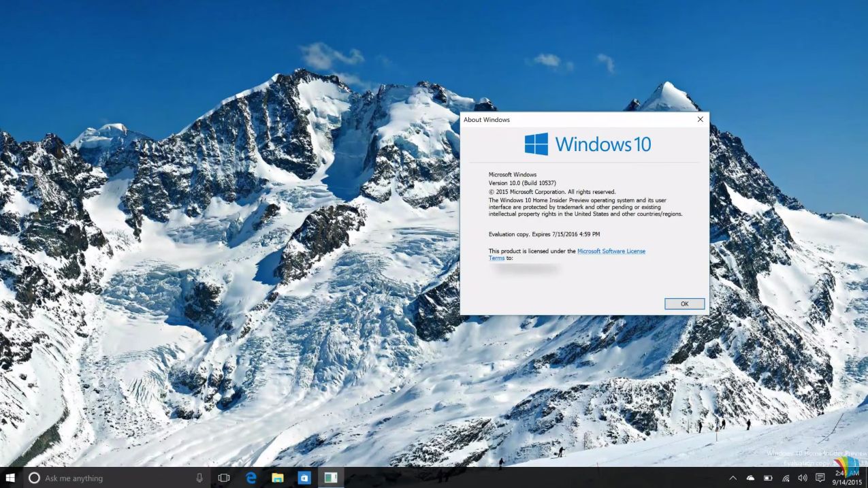Open the Microsoft Software License Terms link
This screenshot has width=868, height=488.
pyautogui.click(x=611, y=251)
